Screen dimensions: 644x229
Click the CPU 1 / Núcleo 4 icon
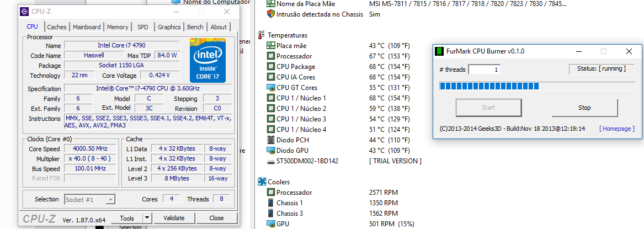click(x=270, y=129)
